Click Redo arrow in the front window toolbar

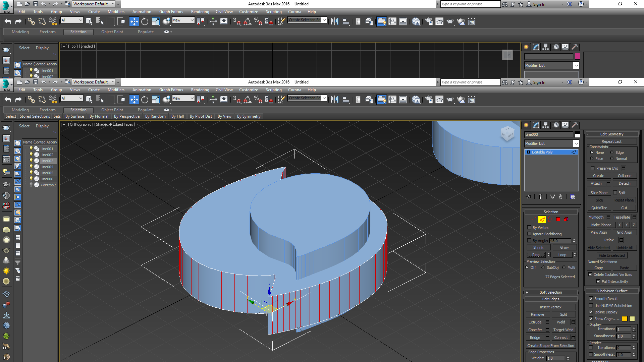coord(18,100)
